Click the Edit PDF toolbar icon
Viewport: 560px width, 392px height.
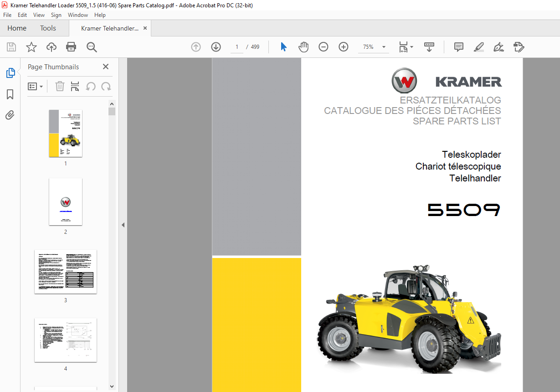point(519,47)
